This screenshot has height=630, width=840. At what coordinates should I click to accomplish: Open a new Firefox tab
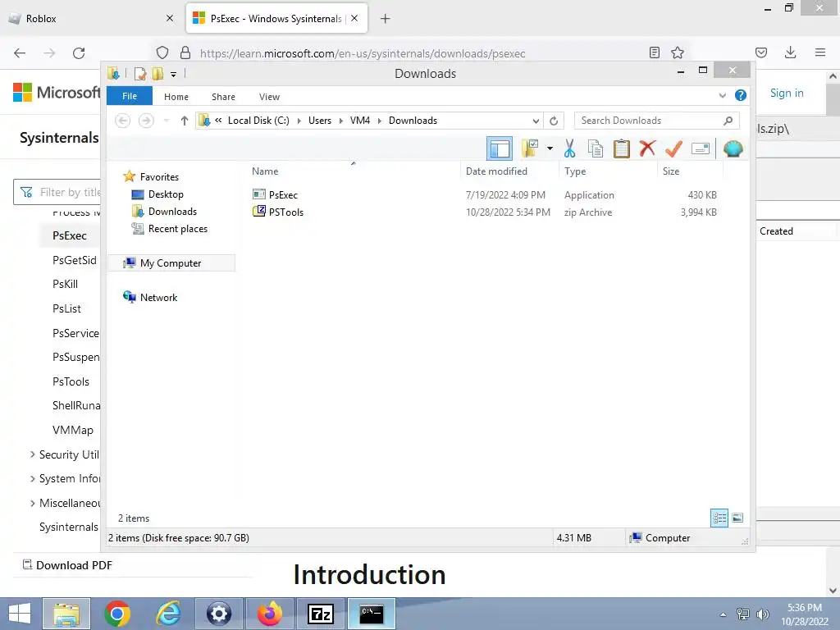coord(385,19)
